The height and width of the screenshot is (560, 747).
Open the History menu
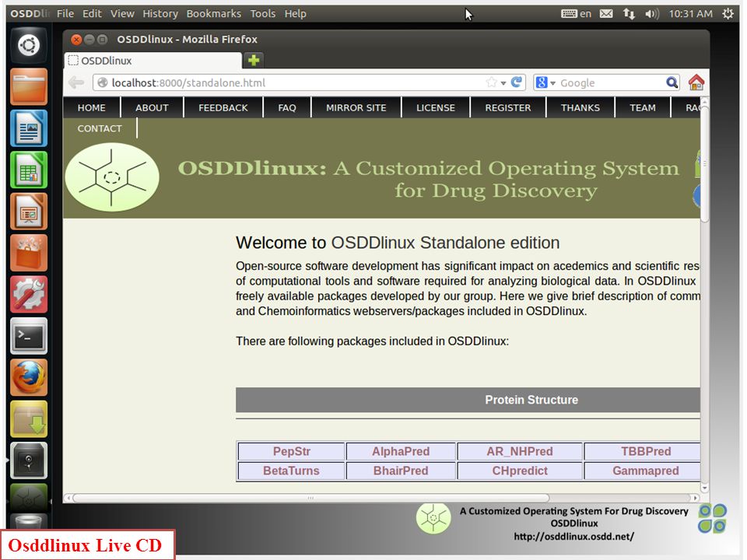[x=160, y=14]
